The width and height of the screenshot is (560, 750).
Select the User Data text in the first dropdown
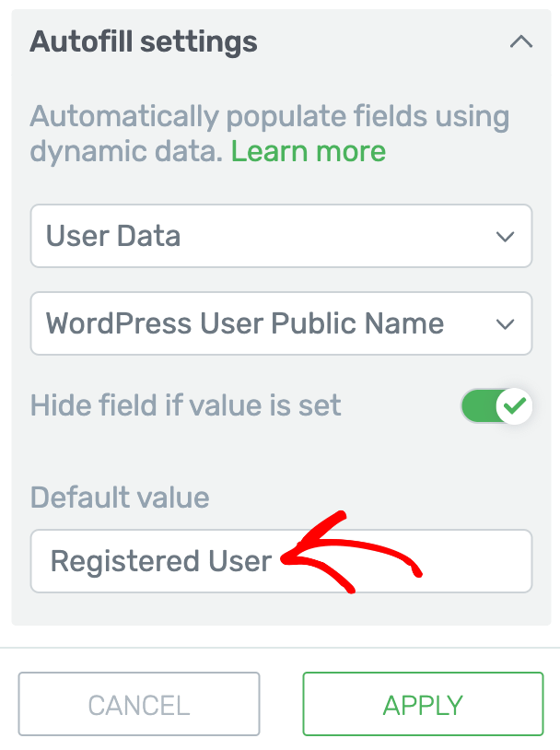113,236
